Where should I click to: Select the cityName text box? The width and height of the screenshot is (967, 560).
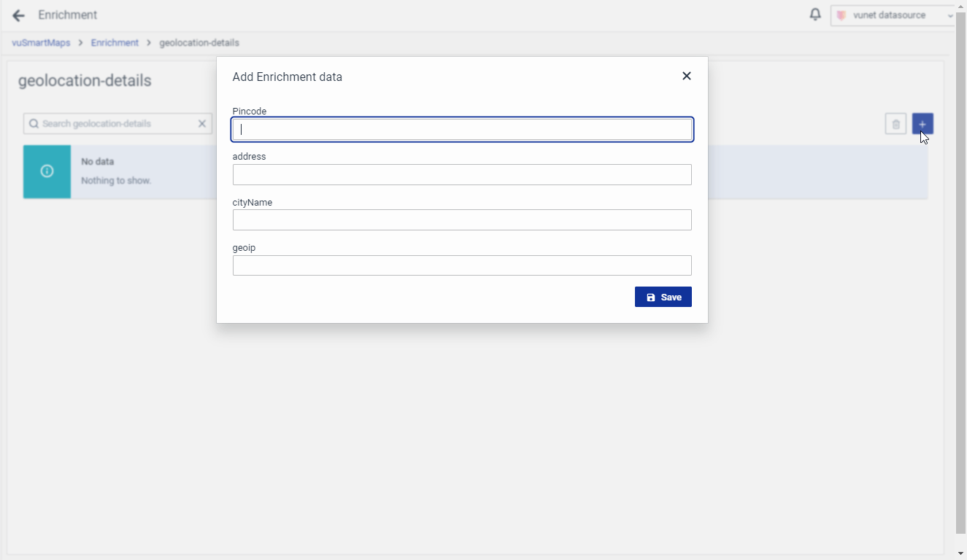click(x=462, y=220)
